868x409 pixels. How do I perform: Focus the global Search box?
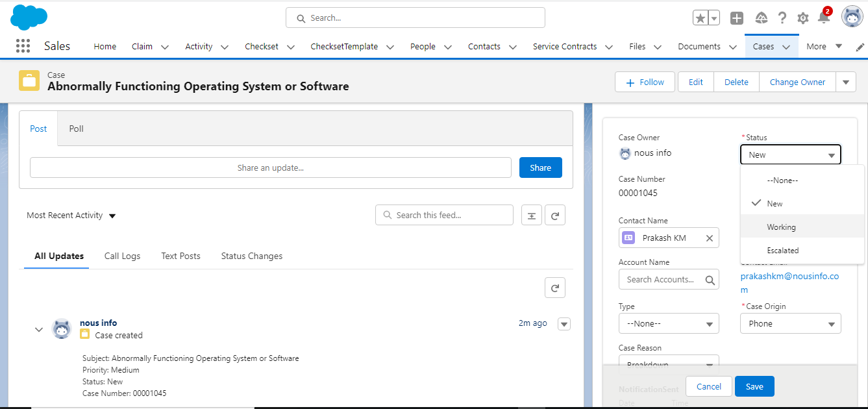[415, 18]
